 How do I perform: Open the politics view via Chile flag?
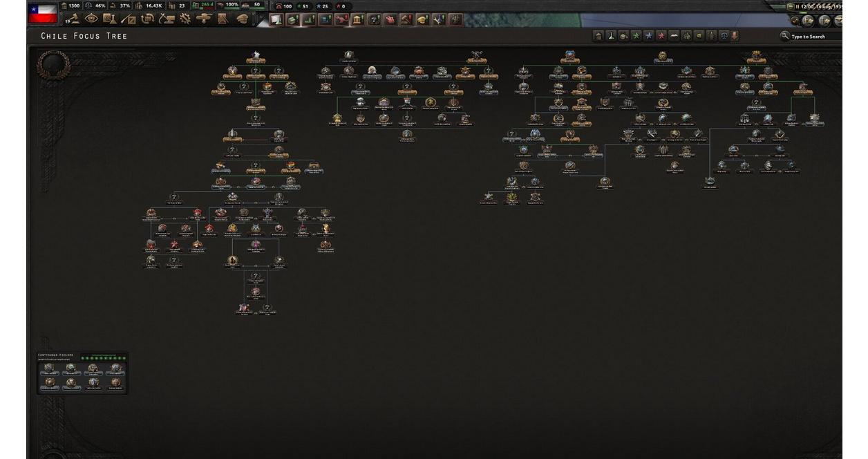pos(42,13)
